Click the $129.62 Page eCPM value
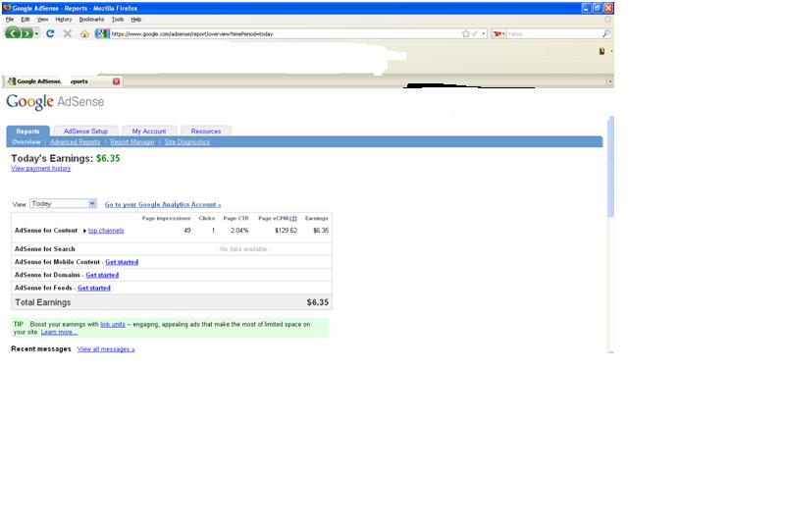The height and width of the screenshot is (532, 785). 286,231
